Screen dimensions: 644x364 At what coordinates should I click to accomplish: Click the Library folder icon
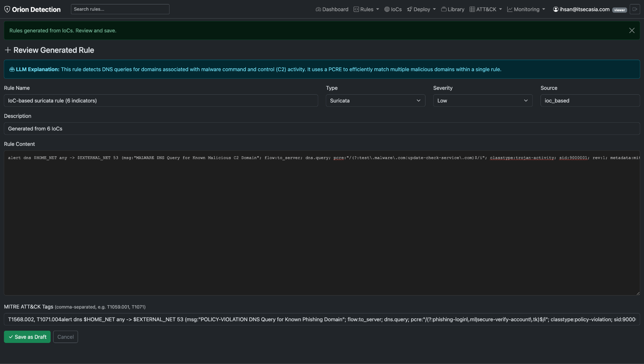point(444,9)
